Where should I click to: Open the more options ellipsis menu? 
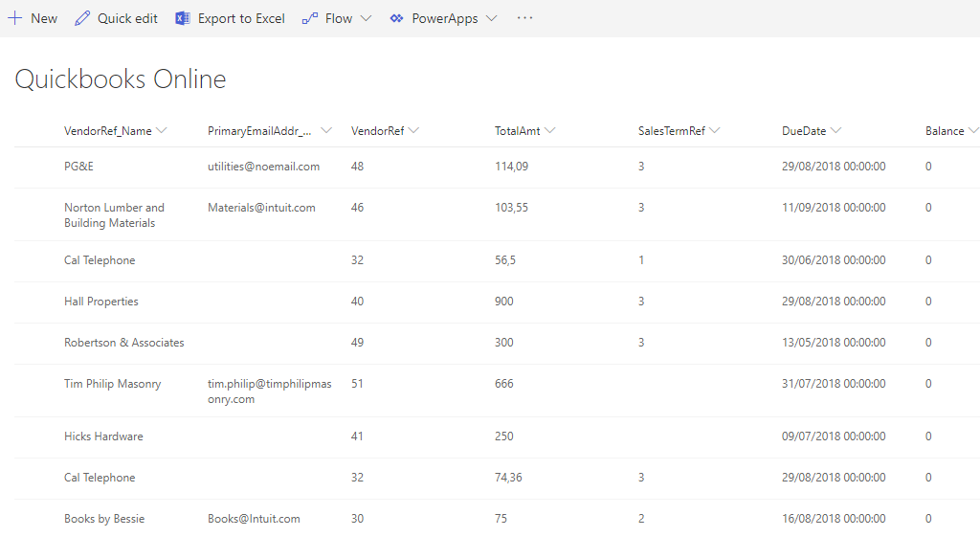point(524,18)
